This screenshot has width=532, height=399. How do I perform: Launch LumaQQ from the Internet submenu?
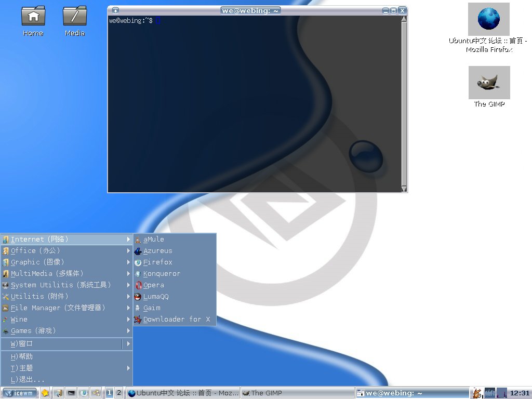(175, 297)
